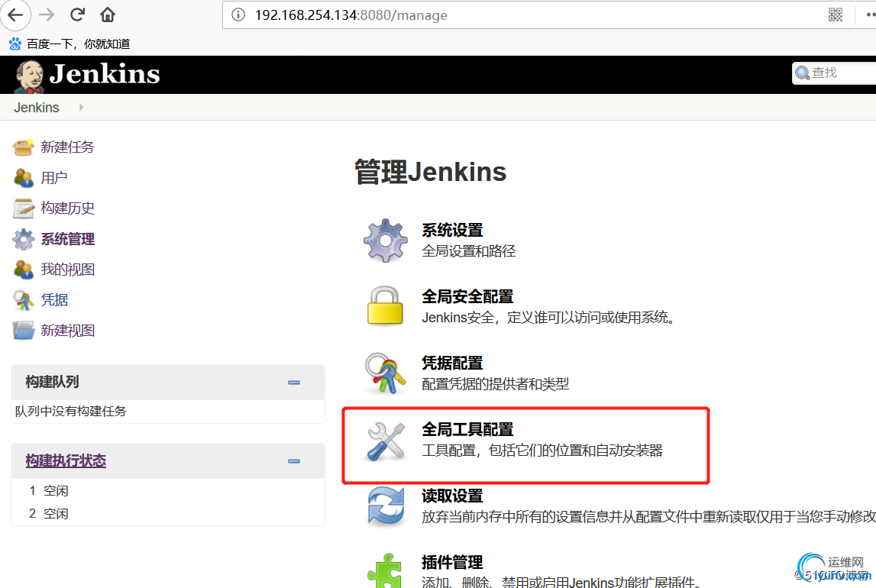The image size is (876, 588).
Task: Click the site info icon in address bar
Action: pyautogui.click(x=238, y=15)
